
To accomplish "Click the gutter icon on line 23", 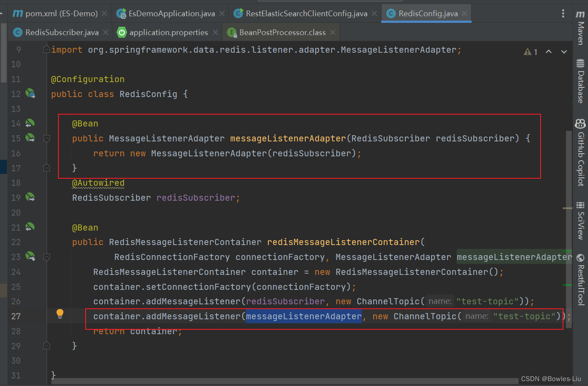I will [x=30, y=256].
